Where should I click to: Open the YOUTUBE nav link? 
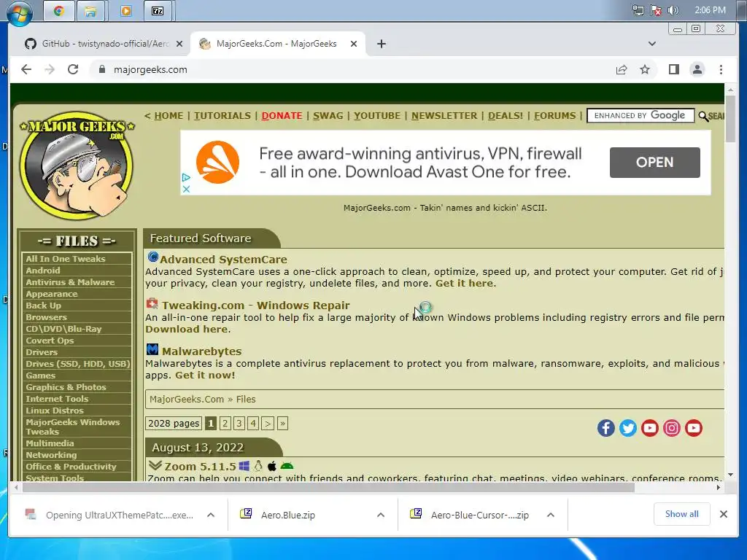[377, 116]
